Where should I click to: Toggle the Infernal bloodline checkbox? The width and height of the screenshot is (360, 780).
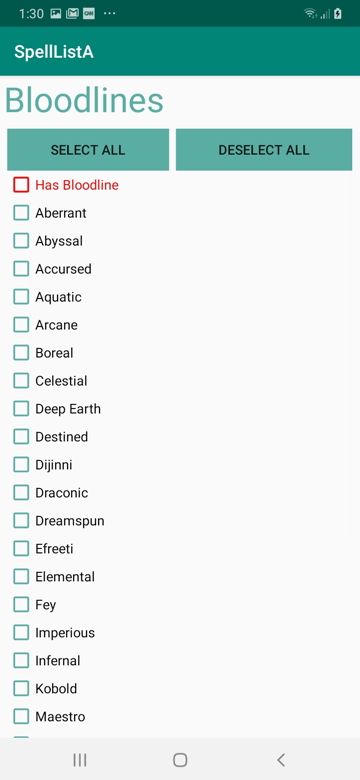coord(21,661)
